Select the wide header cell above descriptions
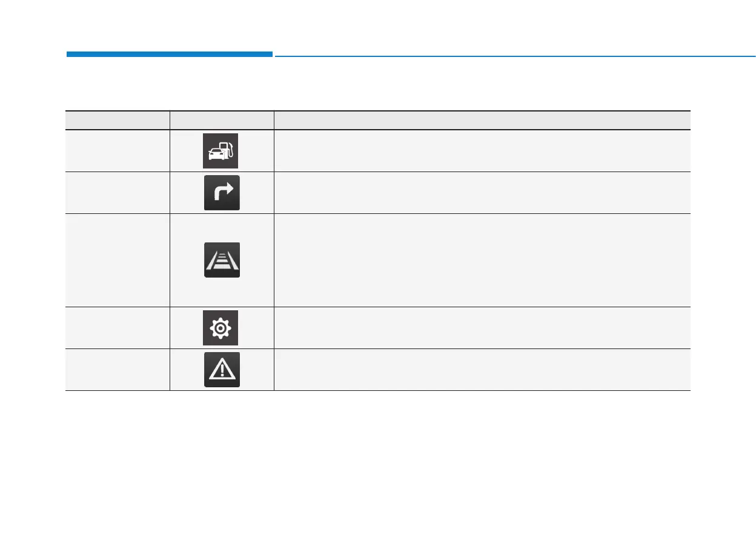 point(482,120)
